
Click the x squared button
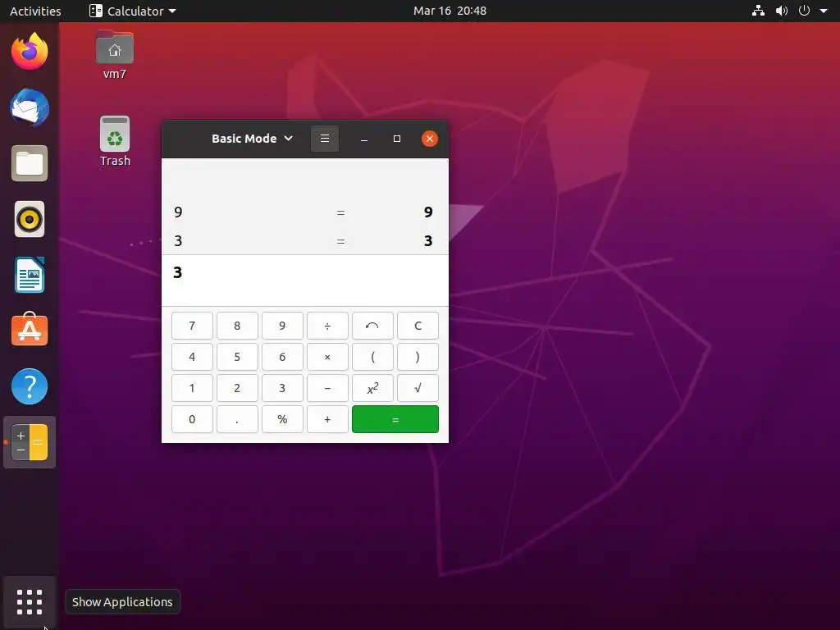point(372,388)
